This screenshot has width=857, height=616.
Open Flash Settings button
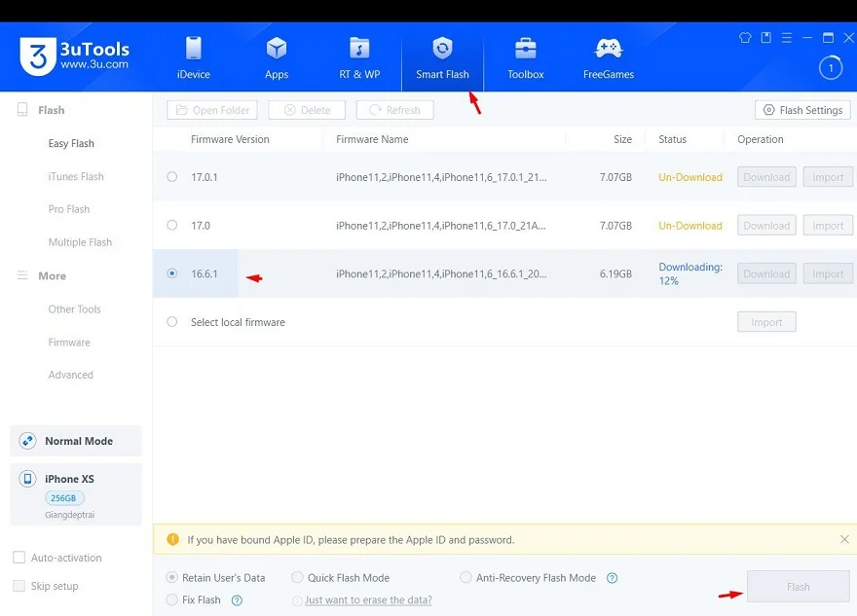(x=802, y=110)
